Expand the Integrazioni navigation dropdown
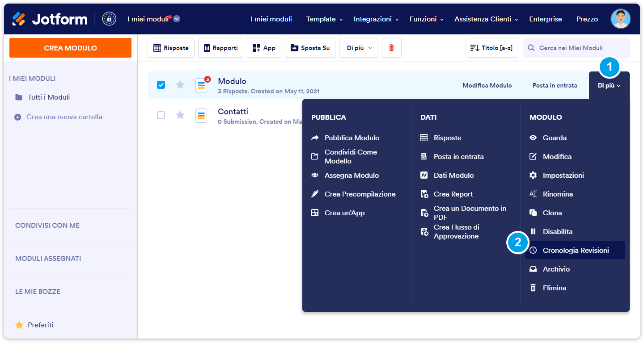This screenshot has width=644, height=343. (x=376, y=19)
